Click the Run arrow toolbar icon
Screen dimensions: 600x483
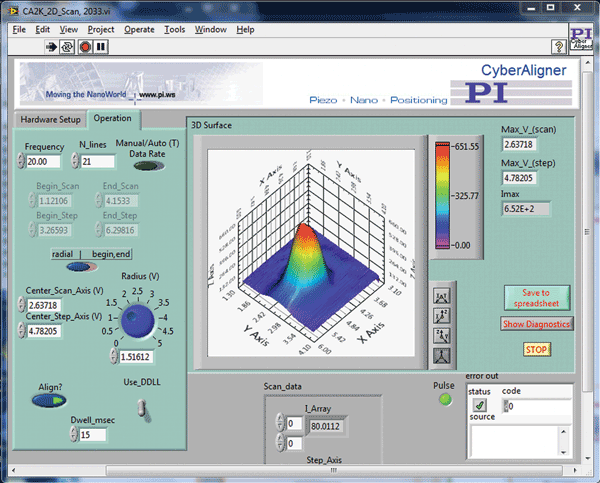(x=51, y=47)
